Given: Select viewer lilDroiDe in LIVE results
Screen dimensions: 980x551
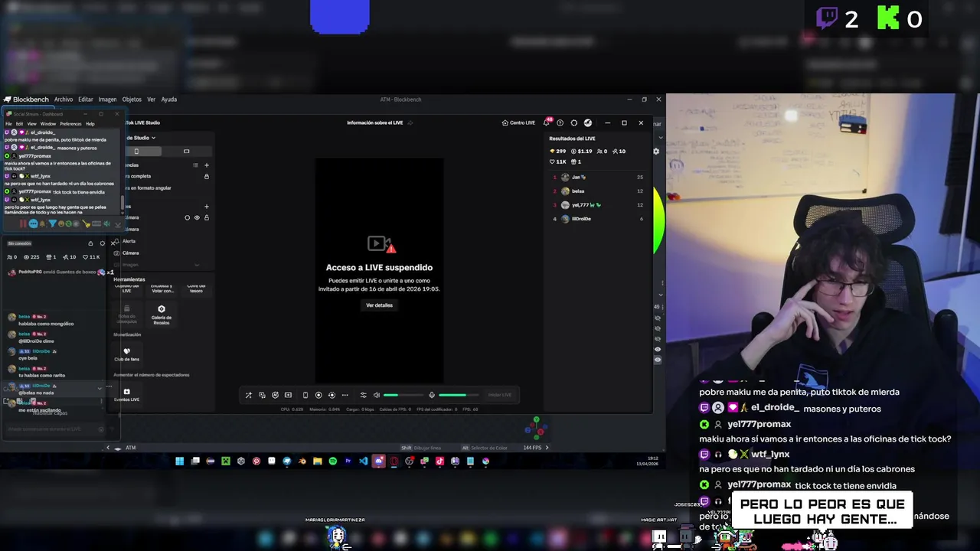Looking at the screenshot, I should (598, 218).
